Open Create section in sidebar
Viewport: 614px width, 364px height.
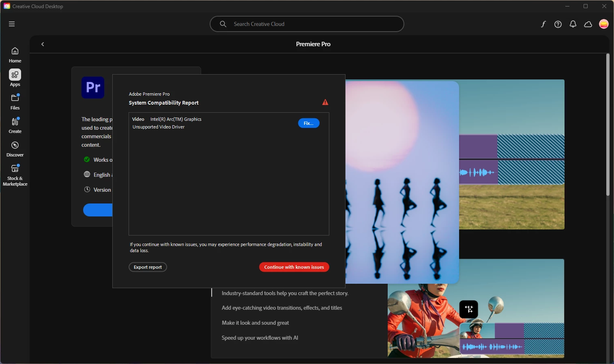click(15, 125)
